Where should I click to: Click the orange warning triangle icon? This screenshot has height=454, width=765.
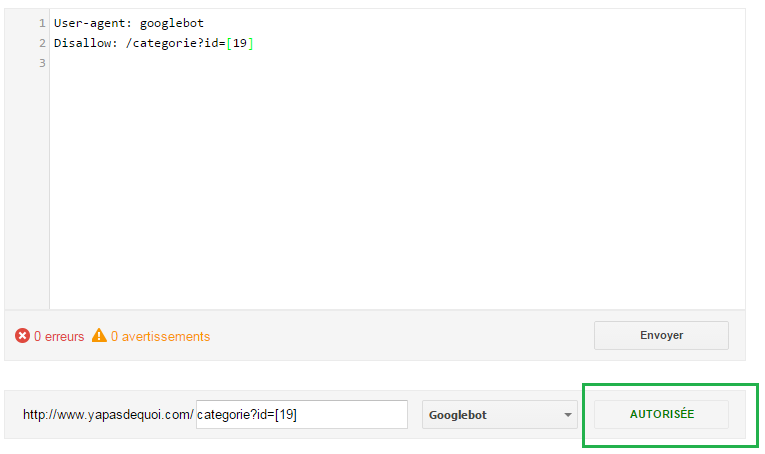point(99,336)
